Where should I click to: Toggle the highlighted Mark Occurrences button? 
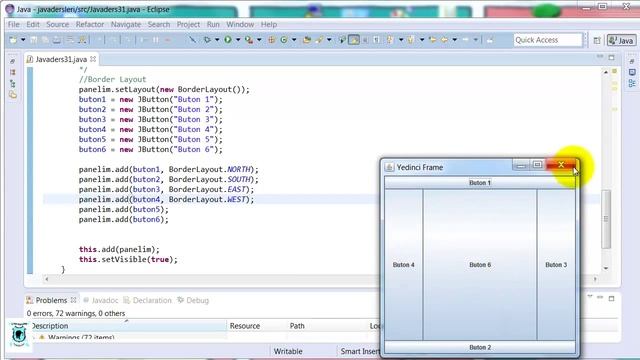click(354, 40)
